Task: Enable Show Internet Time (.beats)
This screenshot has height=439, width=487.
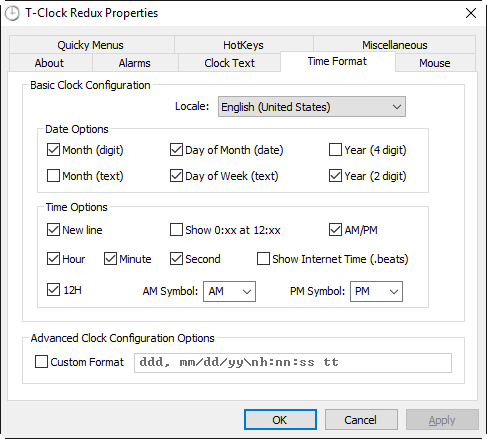Action: tap(263, 259)
